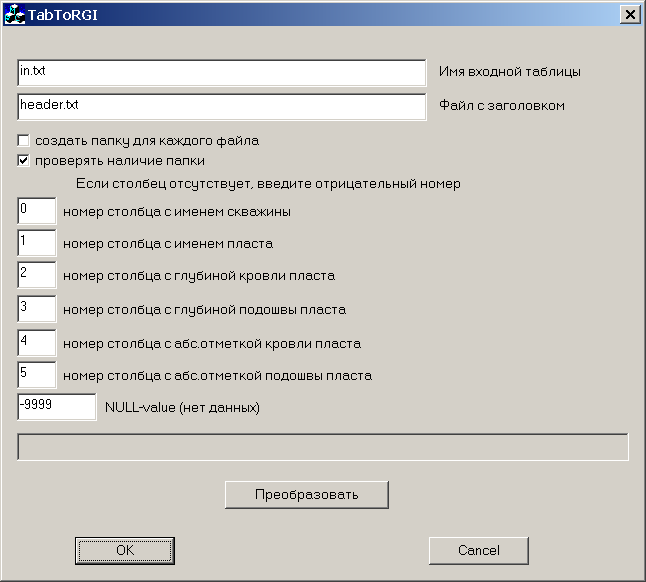Click label 'номер столбца с именем скважины'

click(x=177, y=212)
